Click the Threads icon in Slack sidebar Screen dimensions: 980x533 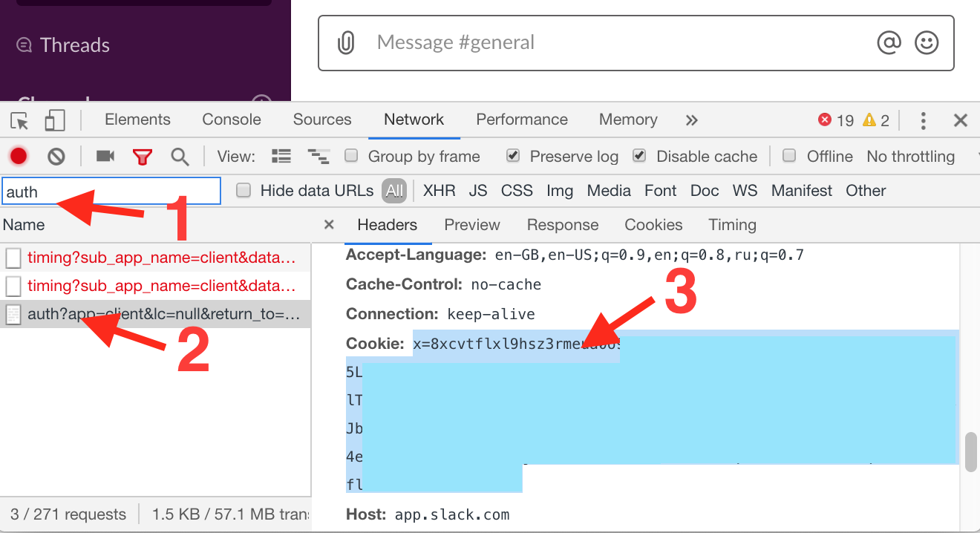pos(24,45)
